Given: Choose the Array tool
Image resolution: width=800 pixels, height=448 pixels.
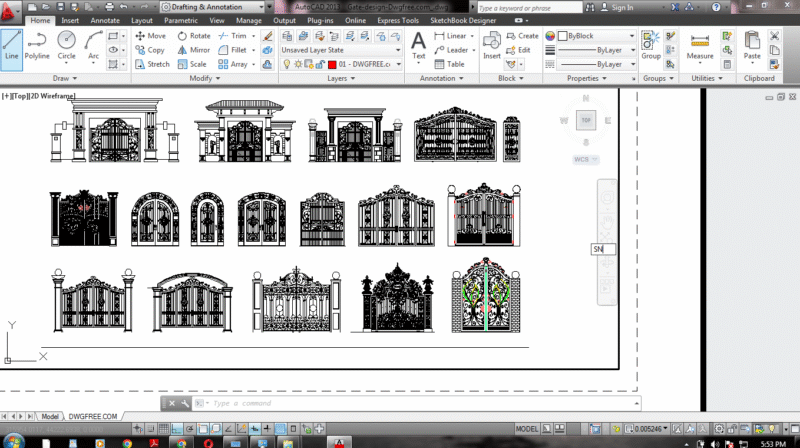Looking at the screenshot, I should click(x=233, y=64).
